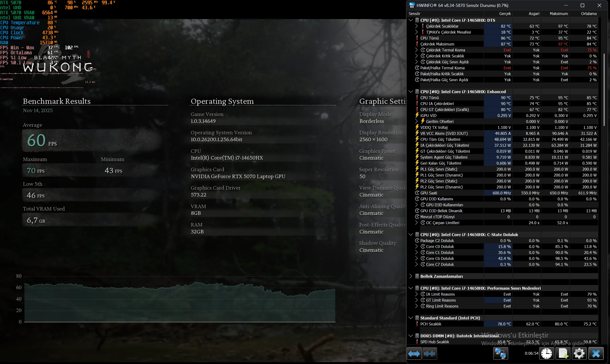Click circle icon of GPU D3D Bellek Dinamik
Viewport: 610px width, 364px height.
tap(417, 211)
